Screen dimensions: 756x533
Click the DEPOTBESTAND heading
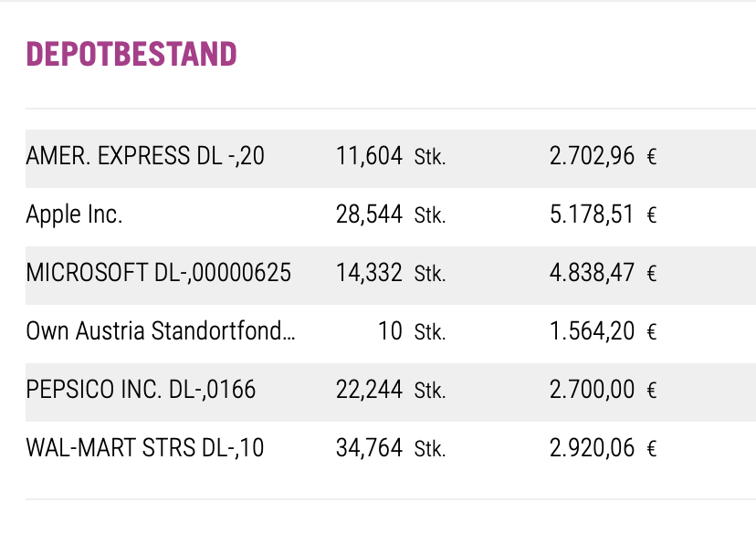click(x=131, y=55)
